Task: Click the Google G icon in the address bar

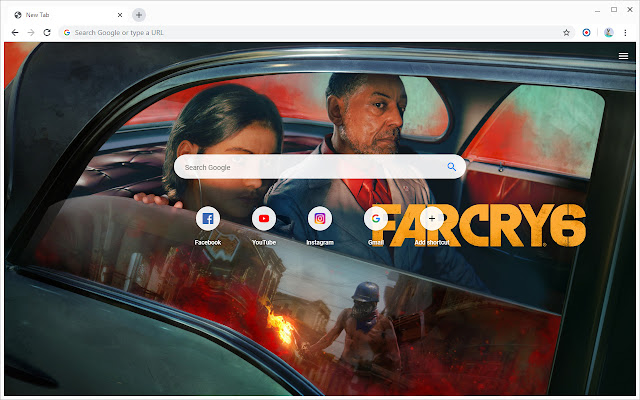Action: pyautogui.click(x=67, y=33)
